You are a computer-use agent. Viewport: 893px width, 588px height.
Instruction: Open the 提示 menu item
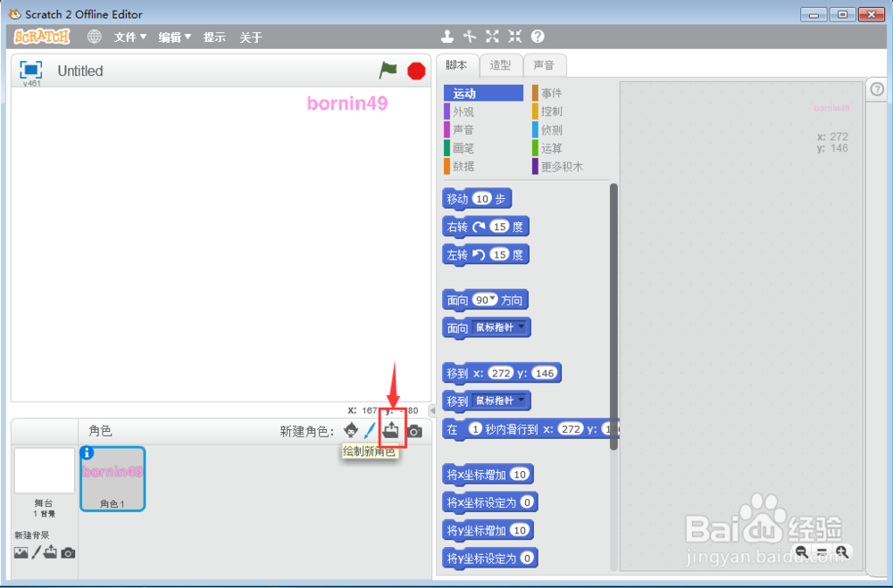pos(214,37)
